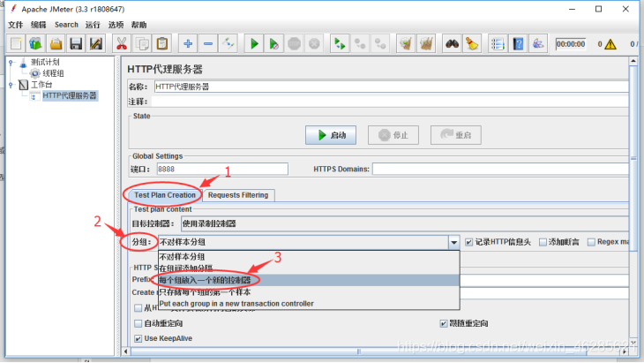The width and height of the screenshot is (644, 363).
Task: Select 不对样本分组 option in list
Action: click(x=309, y=257)
